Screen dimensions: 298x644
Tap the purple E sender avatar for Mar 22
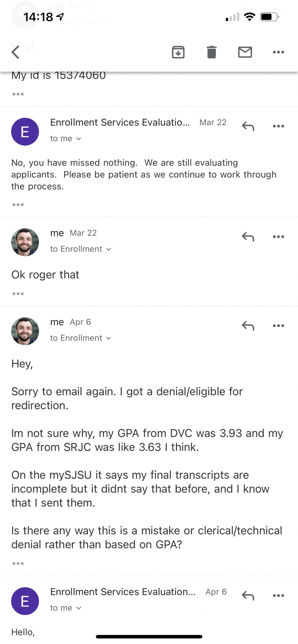pyautogui.click(x=25, y=132)
